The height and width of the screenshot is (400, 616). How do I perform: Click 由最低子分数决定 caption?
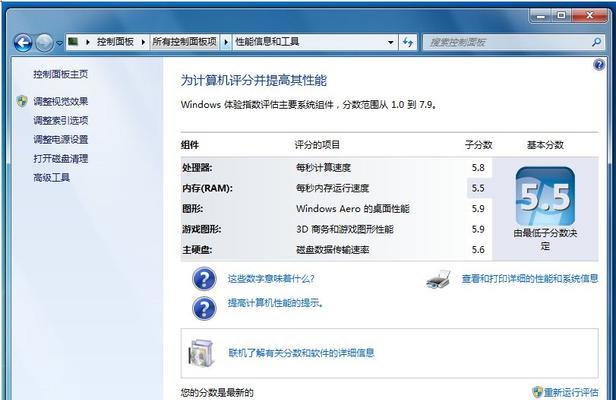545,240
